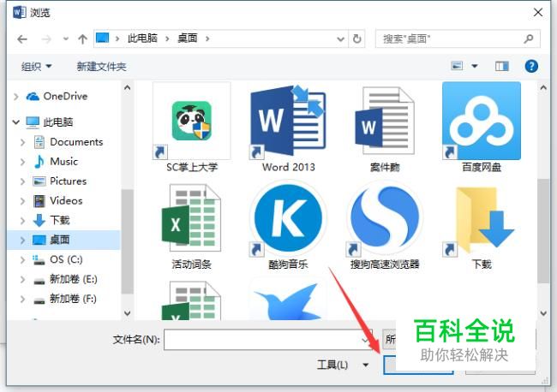Collapse the 此电脑 tree node
This screenshot has height=392, width=557.
click(16, 122)
